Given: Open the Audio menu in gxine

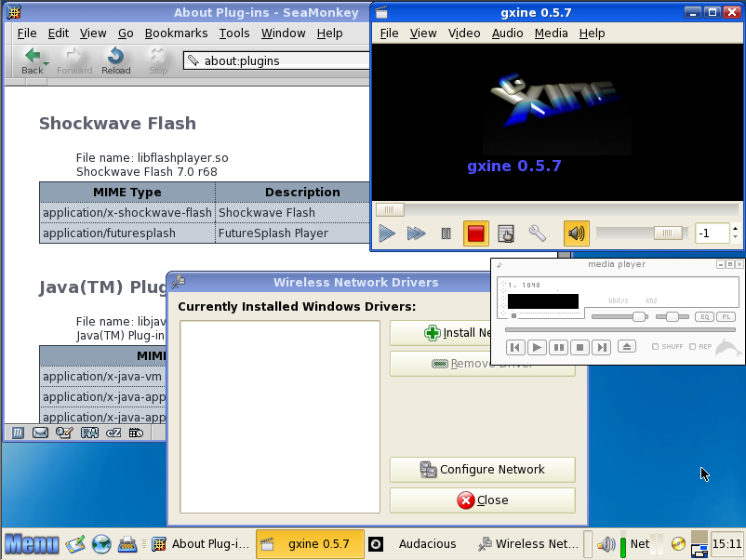Looking at the screenshot, I should tap(507, 33).
